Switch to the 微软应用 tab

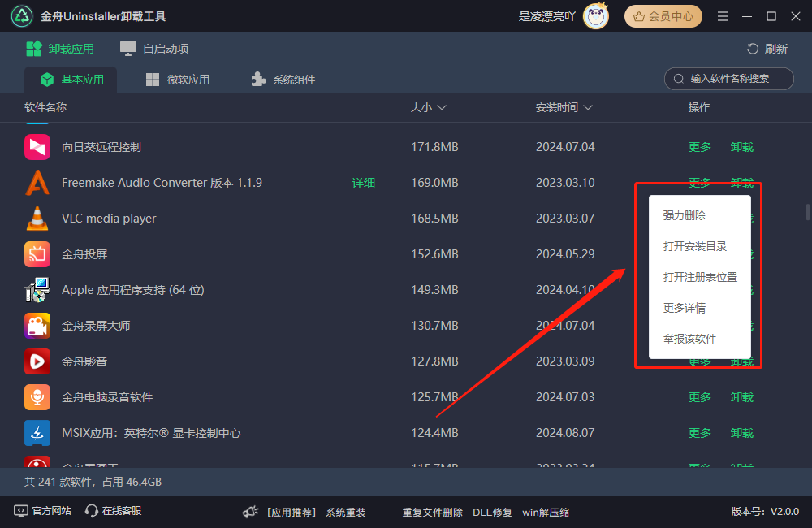pos(178,79)
